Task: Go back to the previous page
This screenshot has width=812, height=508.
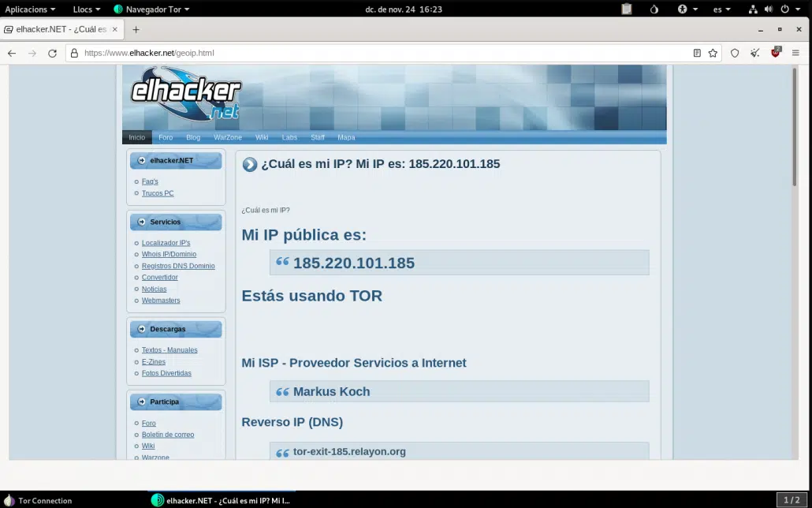Action: coord(12,53)
